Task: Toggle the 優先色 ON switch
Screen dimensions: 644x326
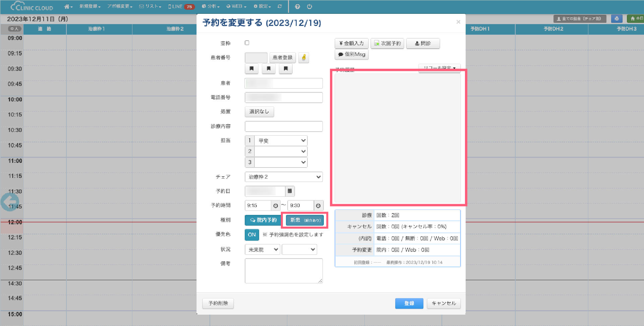Action: coord(252,235)
